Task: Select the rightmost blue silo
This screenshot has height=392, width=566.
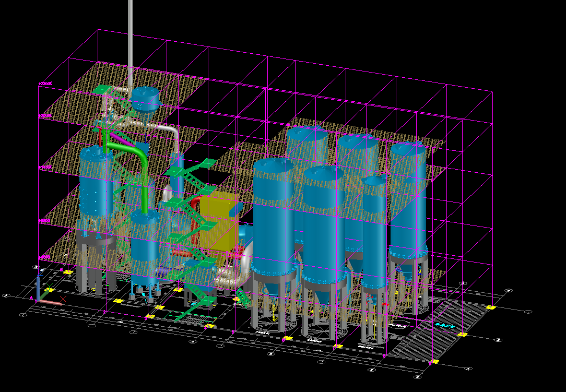Action: 408,198
